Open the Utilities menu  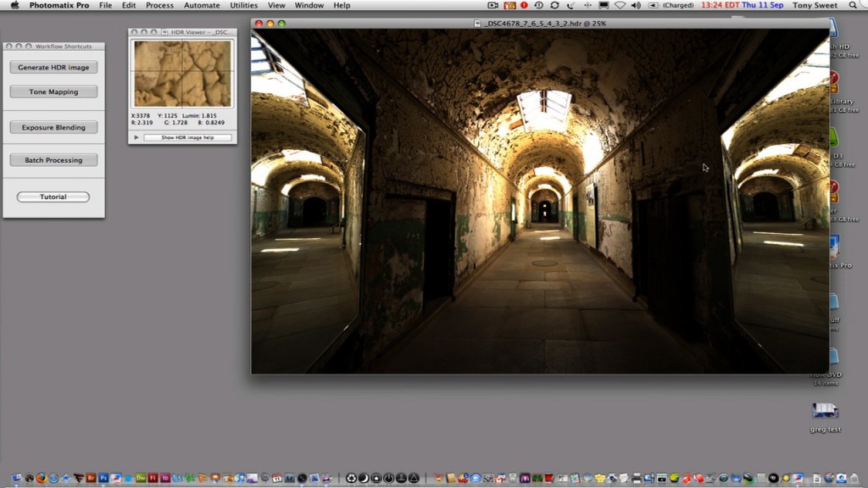(244, 6)
